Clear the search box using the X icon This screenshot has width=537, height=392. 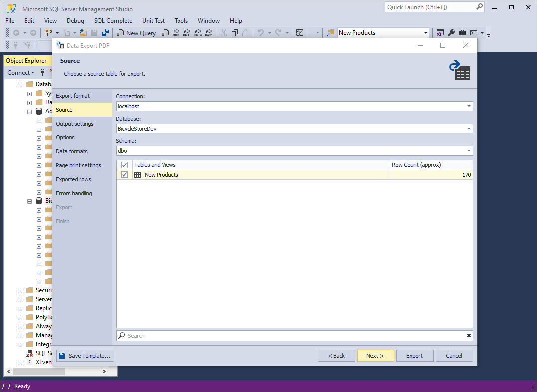coord(468,335)
